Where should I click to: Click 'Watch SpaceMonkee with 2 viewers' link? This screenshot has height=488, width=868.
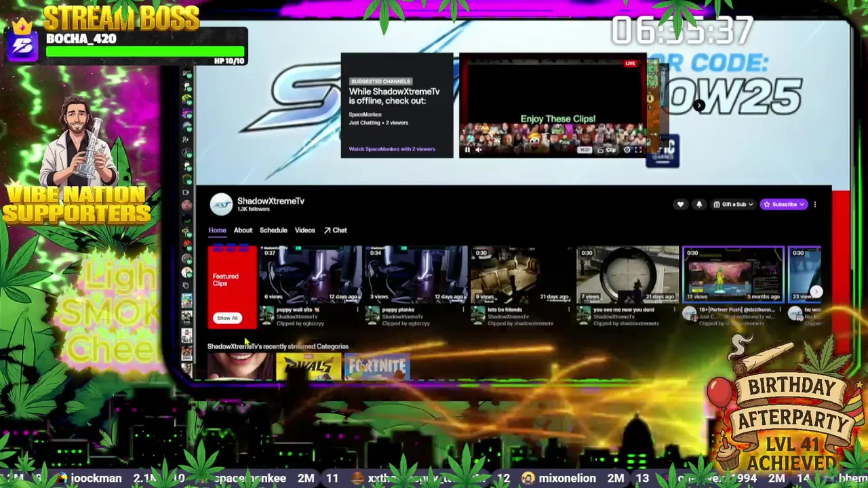(x=392, y=149)
